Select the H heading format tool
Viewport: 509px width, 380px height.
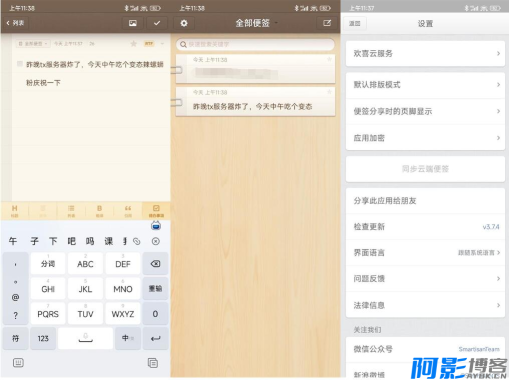pos(15,211)
